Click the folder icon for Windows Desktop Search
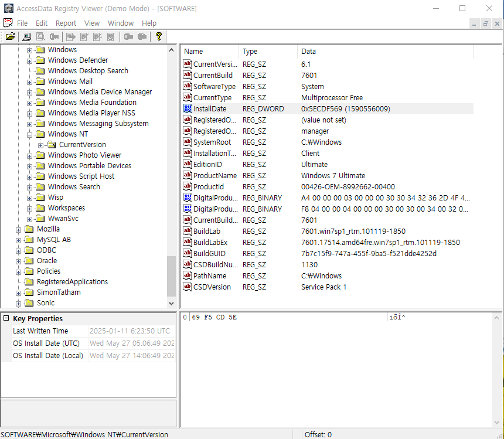The height and width of the screenshot is (439, 504). point(40,71)
